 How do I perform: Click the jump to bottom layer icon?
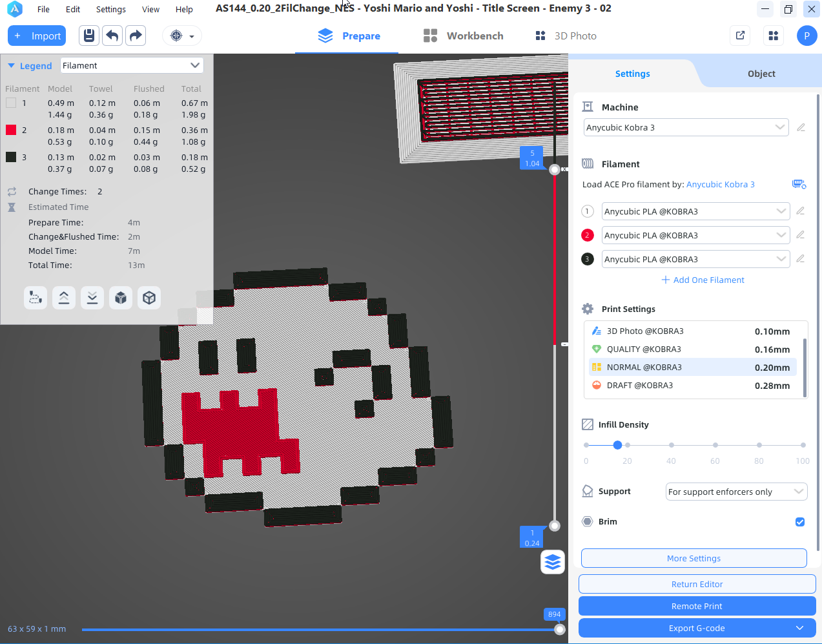92,298
